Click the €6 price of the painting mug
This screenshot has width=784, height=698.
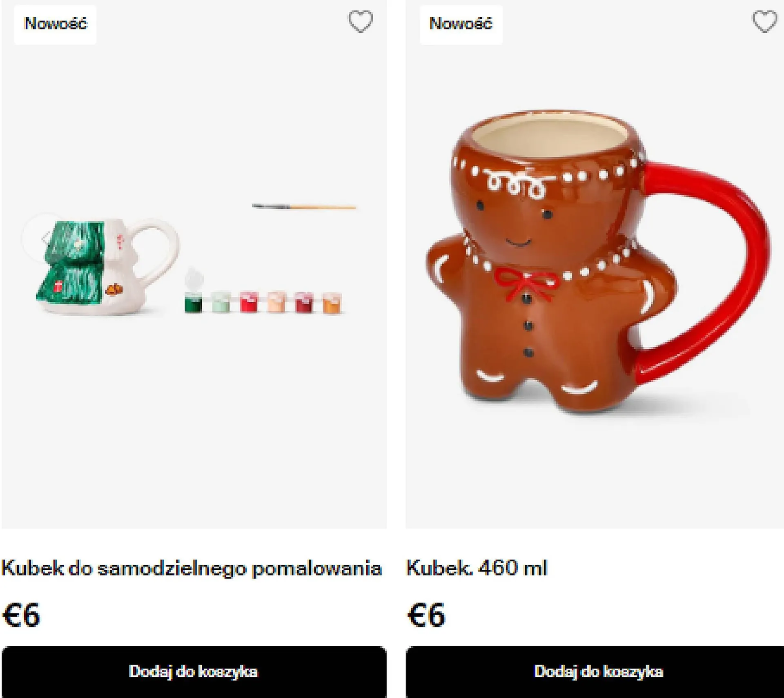tap(21, 615)
